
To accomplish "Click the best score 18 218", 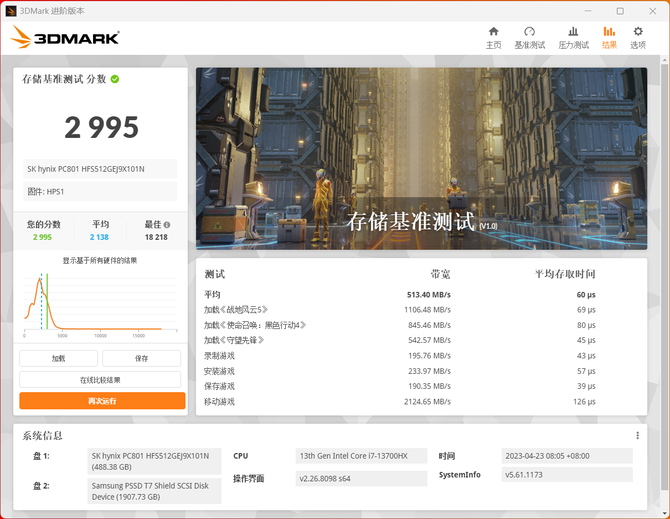I will click(x=156, y=237).
